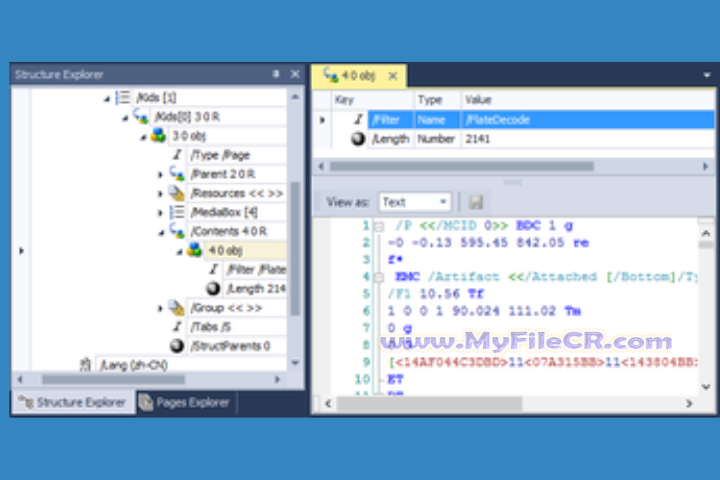Select the /Type /Page tree item
The height and width of the screenshot is (480, 720).
point(220,155)
